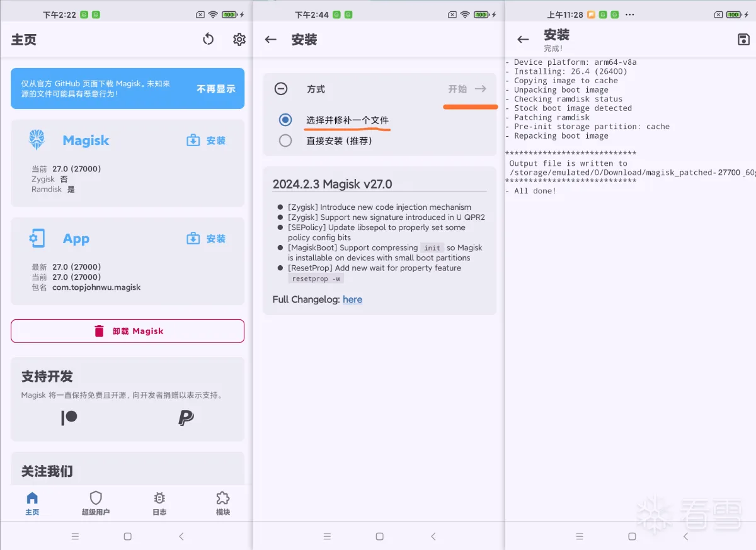Viewport: 756px width, 550px height.
Task: Tap the home square icon in middle phone navbar
Action: click(x=380, y=536)
